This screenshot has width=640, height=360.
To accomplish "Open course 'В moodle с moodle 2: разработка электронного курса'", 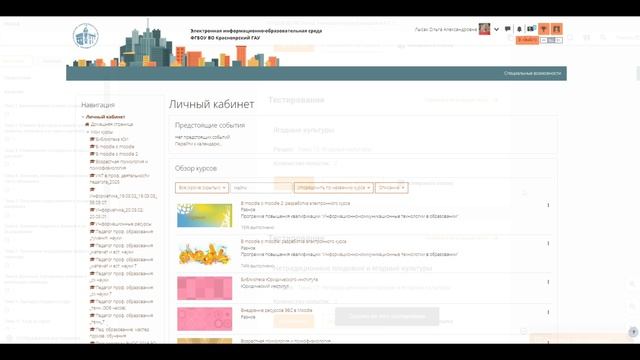I will [x=295, y=203].
